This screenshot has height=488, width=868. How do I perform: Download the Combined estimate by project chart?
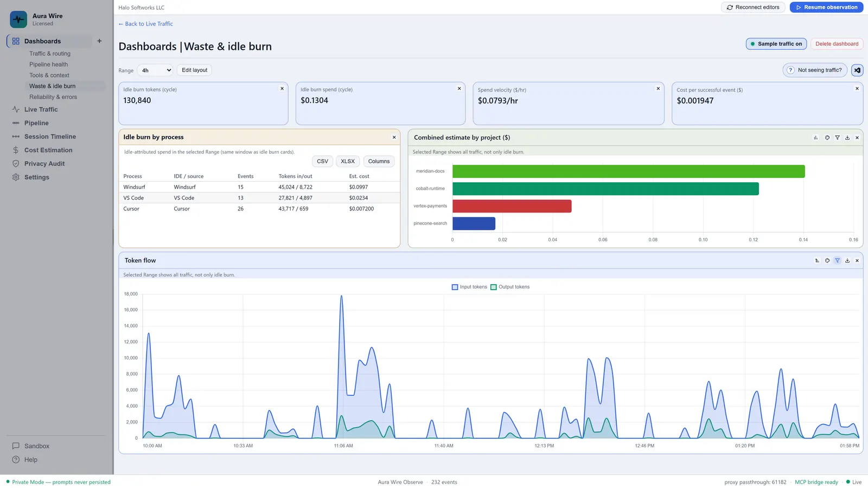(x=847, y=138)
